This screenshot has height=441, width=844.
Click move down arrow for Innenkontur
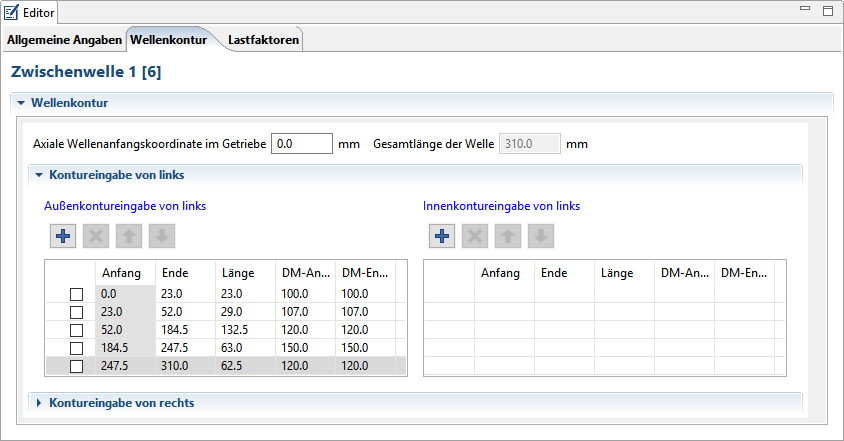coord(541,237)
